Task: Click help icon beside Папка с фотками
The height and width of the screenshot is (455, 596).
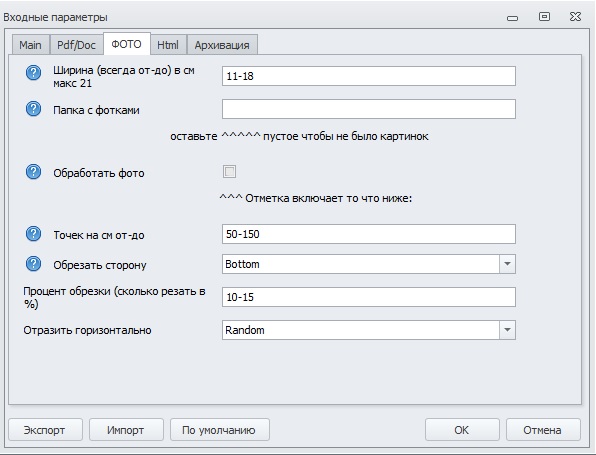Action: 33,109
